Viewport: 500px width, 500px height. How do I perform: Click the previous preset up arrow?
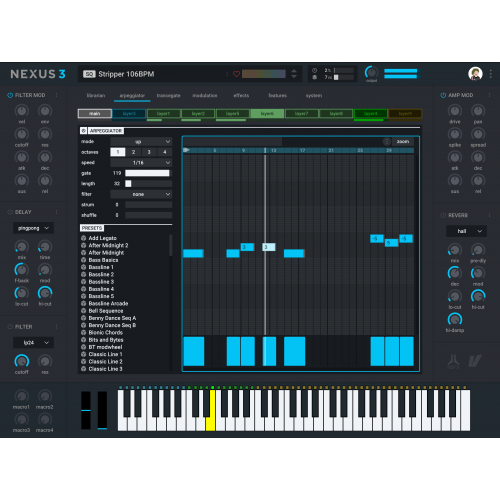point(294,71)
